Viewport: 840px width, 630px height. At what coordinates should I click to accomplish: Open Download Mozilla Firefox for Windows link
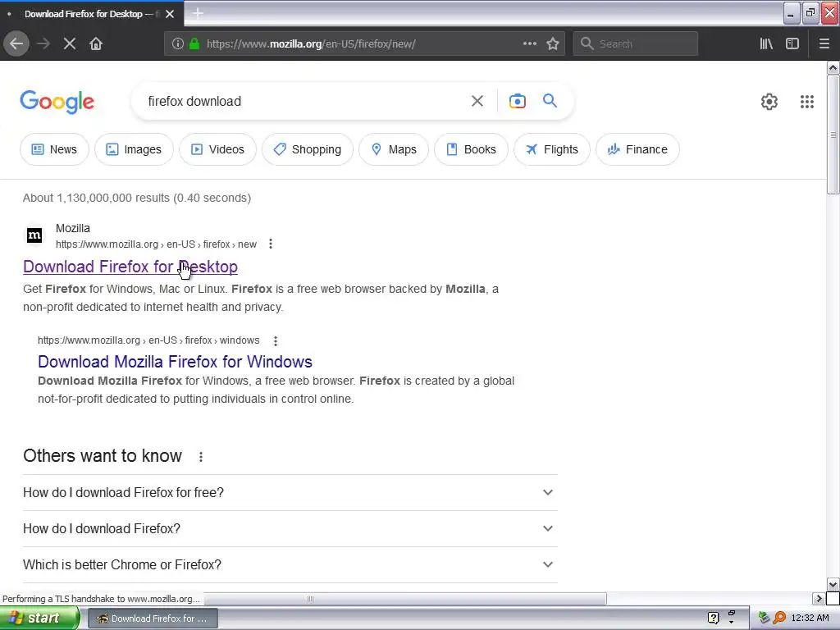point(176,362)
